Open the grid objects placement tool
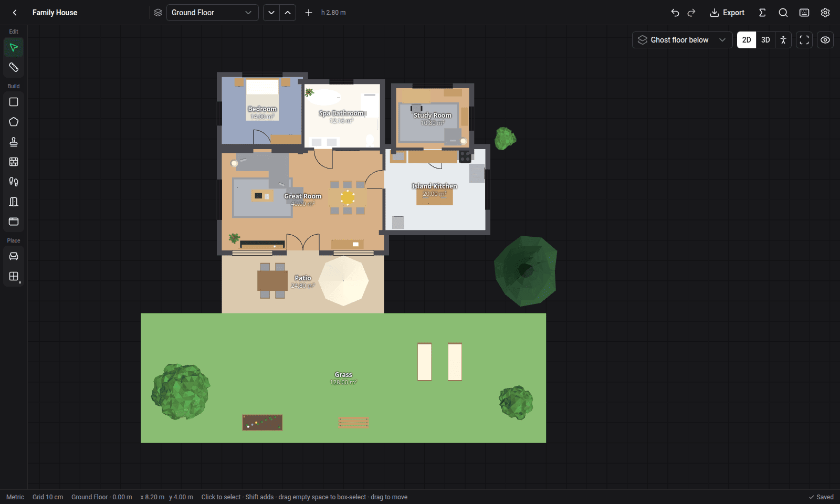 [14, 276]
